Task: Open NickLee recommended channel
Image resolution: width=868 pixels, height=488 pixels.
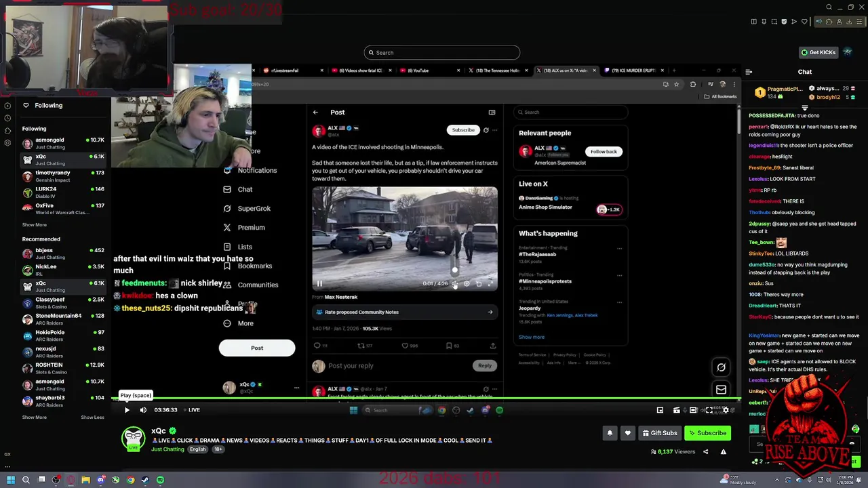Action: click(64, 270)
